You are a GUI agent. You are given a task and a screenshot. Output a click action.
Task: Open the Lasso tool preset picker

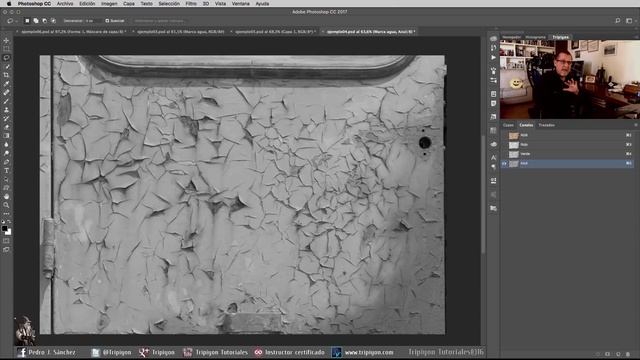pos(12,20)
